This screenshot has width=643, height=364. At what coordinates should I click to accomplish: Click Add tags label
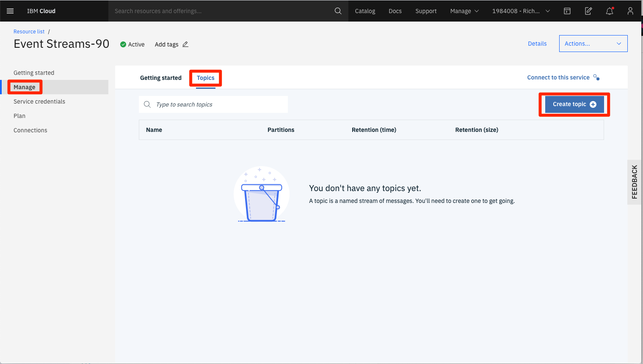point(166,44)
